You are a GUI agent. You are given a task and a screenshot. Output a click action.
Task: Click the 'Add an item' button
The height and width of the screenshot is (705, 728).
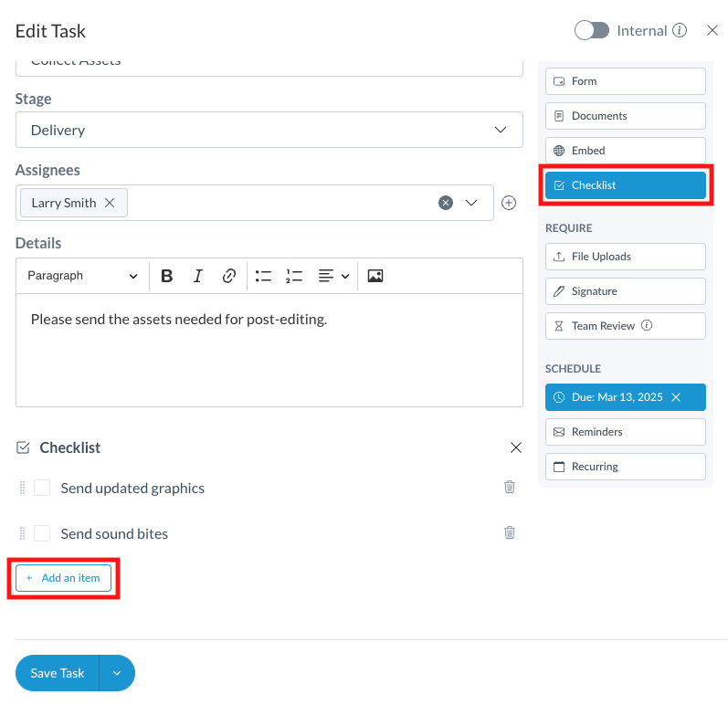63,578
